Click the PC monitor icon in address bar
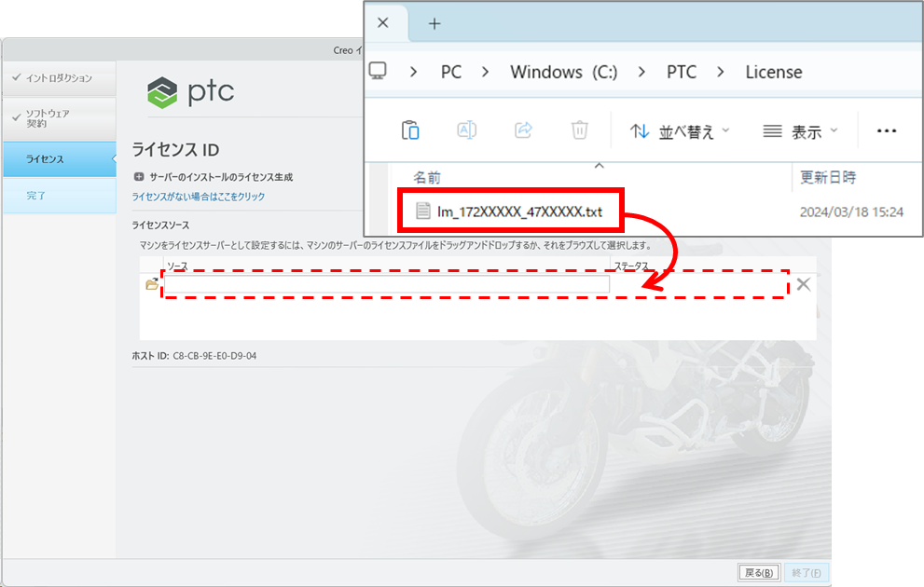 [x=378, y=72]
